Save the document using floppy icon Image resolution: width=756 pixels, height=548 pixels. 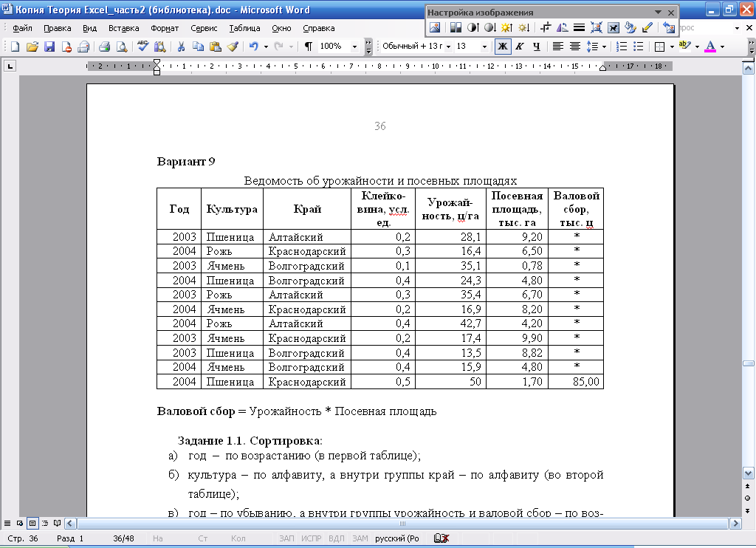click(49, 47)
